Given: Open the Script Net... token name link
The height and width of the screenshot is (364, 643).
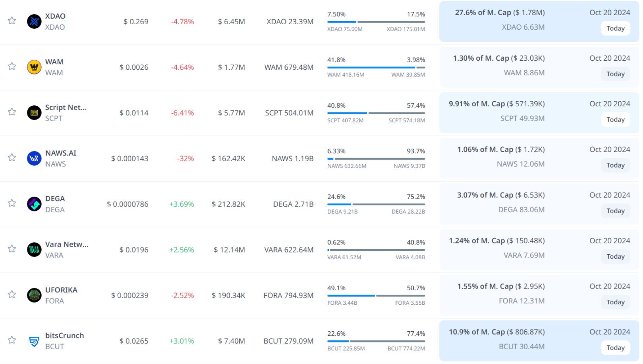Looking at the screenshot, I should tap(66, 107).
